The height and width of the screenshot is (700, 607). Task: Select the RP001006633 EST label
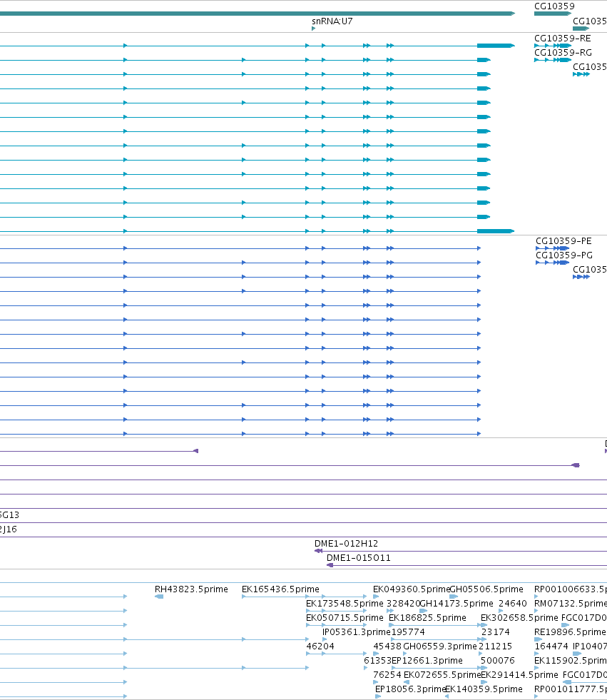click(x=571, y=589)
